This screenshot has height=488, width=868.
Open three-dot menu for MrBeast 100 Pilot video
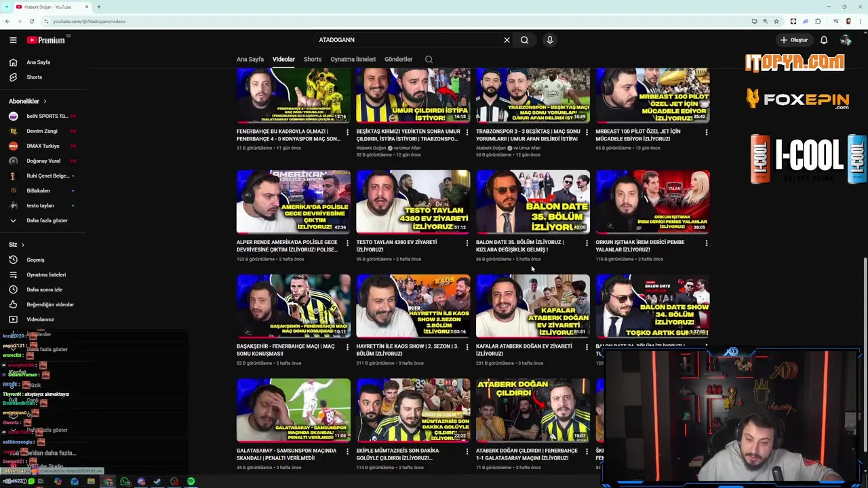click(x=707, y=132)
